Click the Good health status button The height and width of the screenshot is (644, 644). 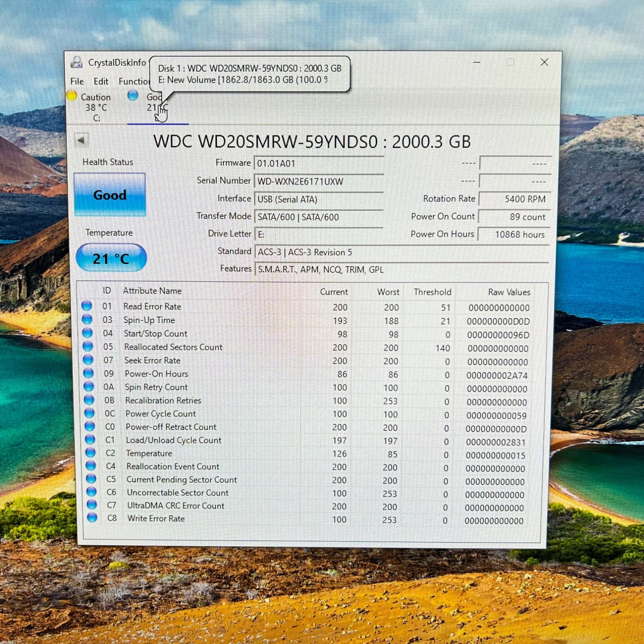pyautogui.click(x=110, y=194)
